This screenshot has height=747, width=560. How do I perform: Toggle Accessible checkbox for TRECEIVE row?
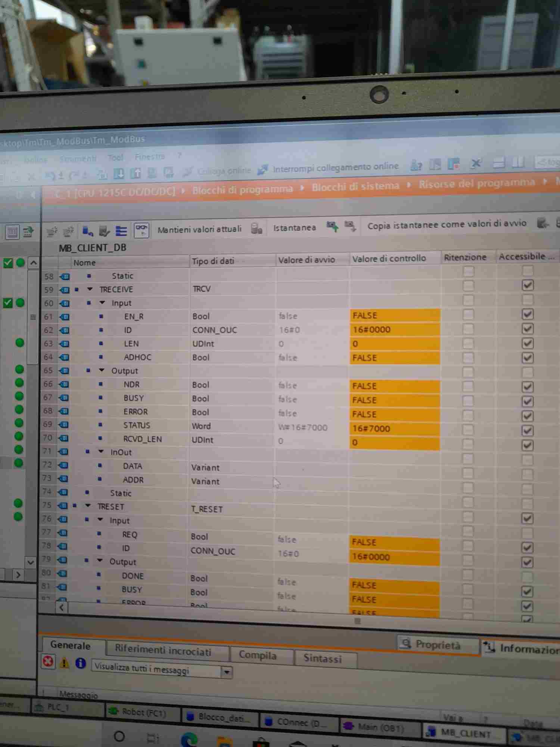[527, 285]
